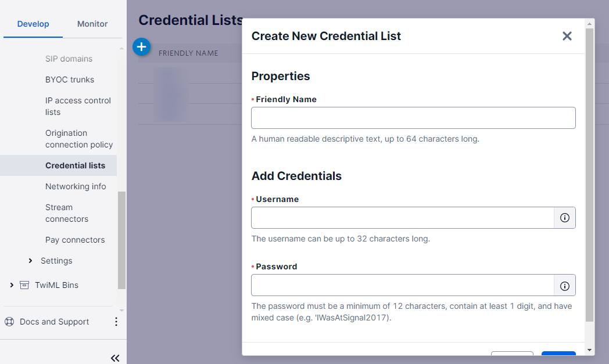Screen dimensions: 609x364
Task: Click the blue plus add credential list icon
Action: (141, 47)
